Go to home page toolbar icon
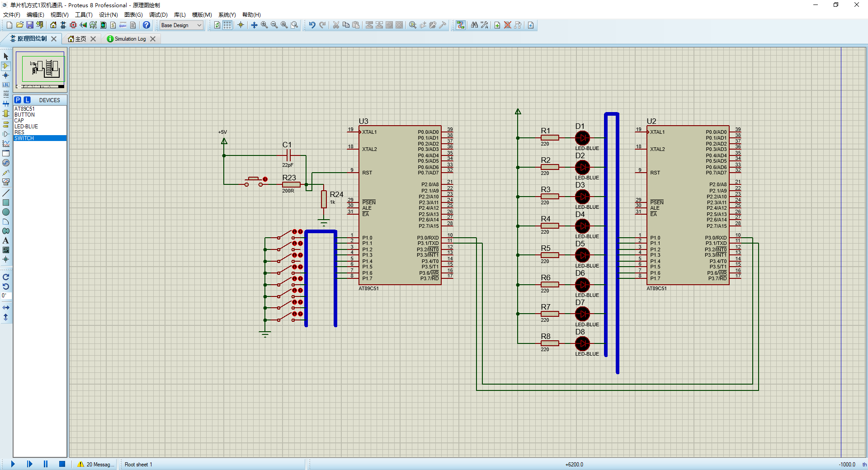868x470 pixels. coord(53,25)
